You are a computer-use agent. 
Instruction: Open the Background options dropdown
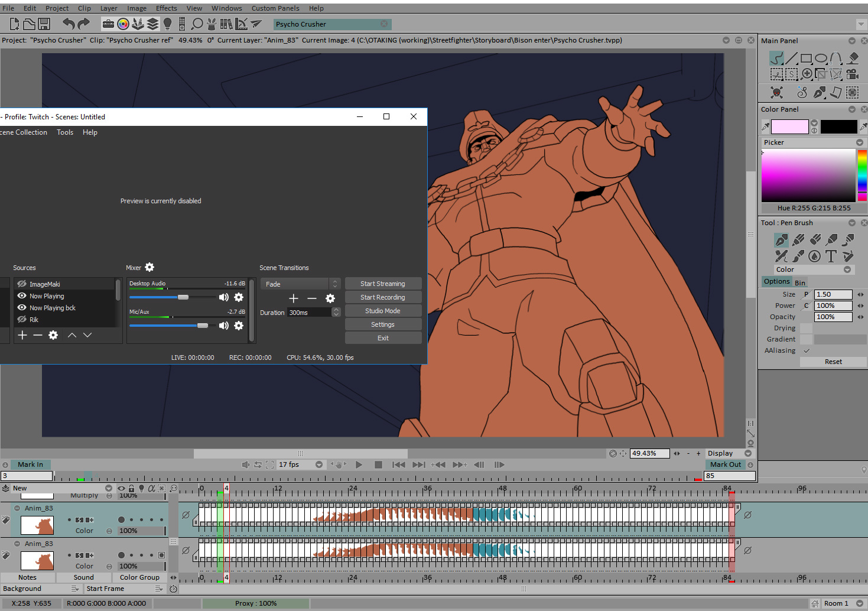pyautogui.click(x=75, y=589)
